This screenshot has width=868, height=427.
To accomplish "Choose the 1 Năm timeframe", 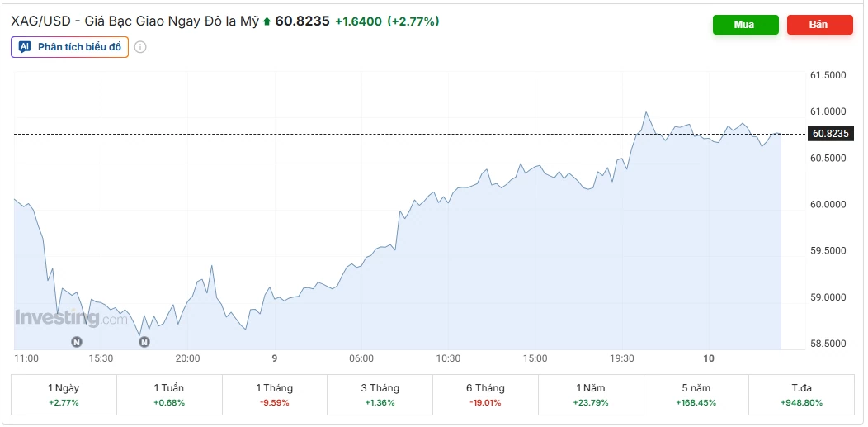I will click(x=591, y=395).
